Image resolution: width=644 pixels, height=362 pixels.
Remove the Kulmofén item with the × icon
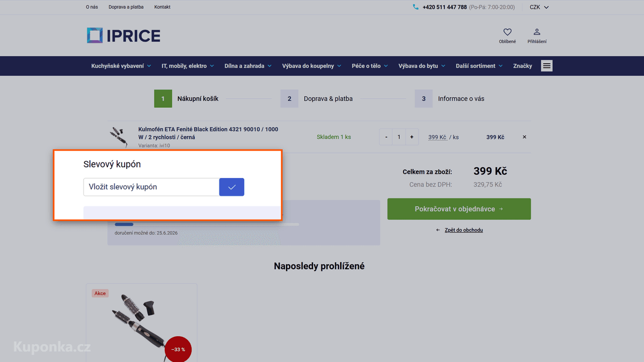[x=524, y=137]
